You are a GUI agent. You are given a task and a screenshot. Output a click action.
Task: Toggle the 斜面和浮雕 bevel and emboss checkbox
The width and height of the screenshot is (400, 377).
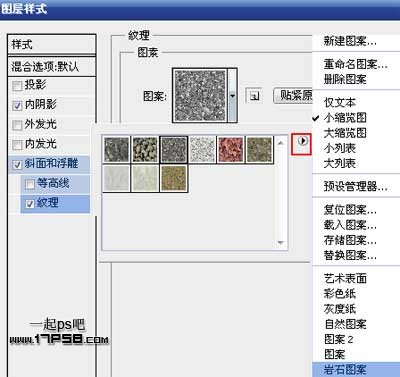tap(17, 164)
